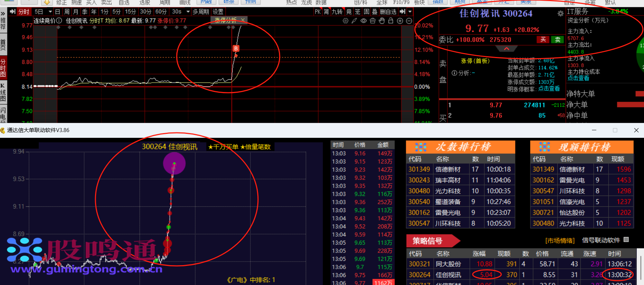This screenshot has width=644, height=285.
Task: Click the 删自选 remove-from-watchlist button
Action: point(388,12)
